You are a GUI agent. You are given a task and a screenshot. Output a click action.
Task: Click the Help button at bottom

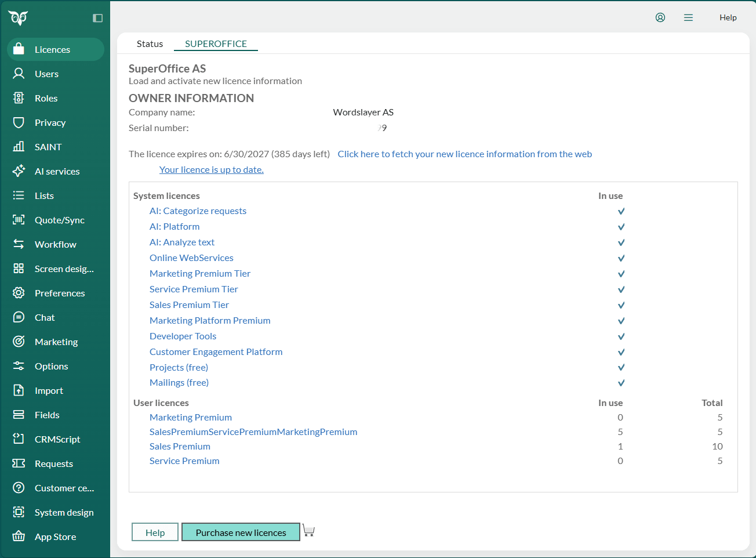coord(155,532)
